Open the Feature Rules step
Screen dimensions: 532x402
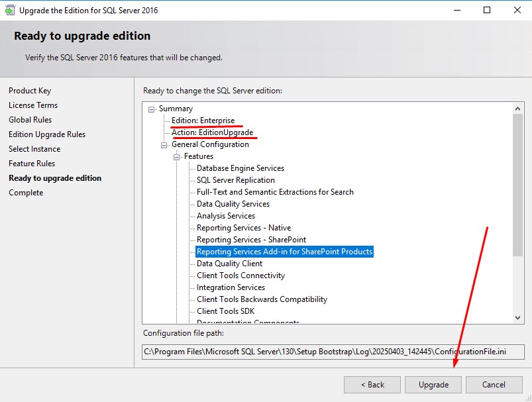32,164
